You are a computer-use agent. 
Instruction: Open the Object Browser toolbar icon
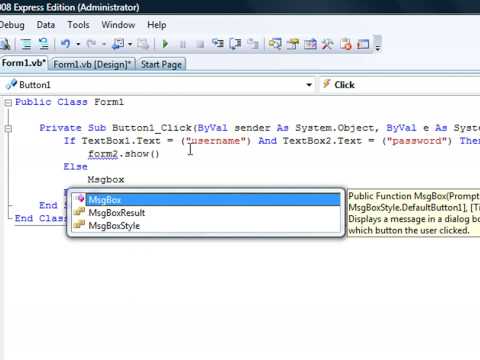310,44
